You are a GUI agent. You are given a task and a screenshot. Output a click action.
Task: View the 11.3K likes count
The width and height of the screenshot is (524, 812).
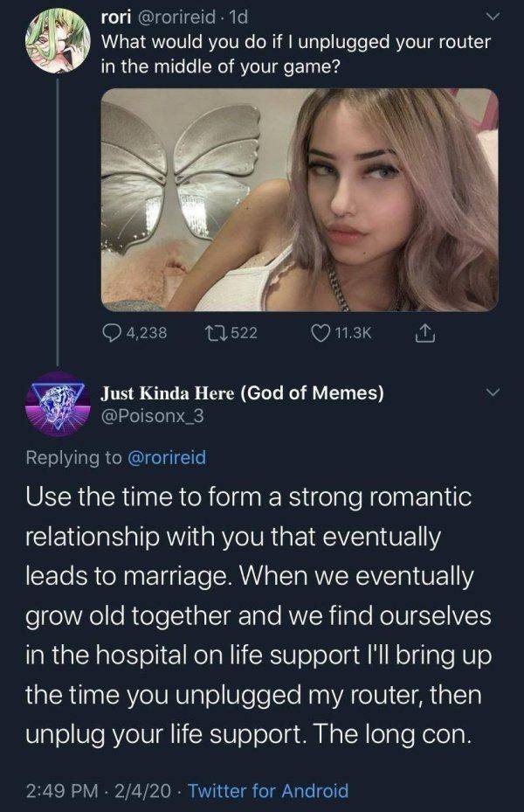(x=354, y=332)
